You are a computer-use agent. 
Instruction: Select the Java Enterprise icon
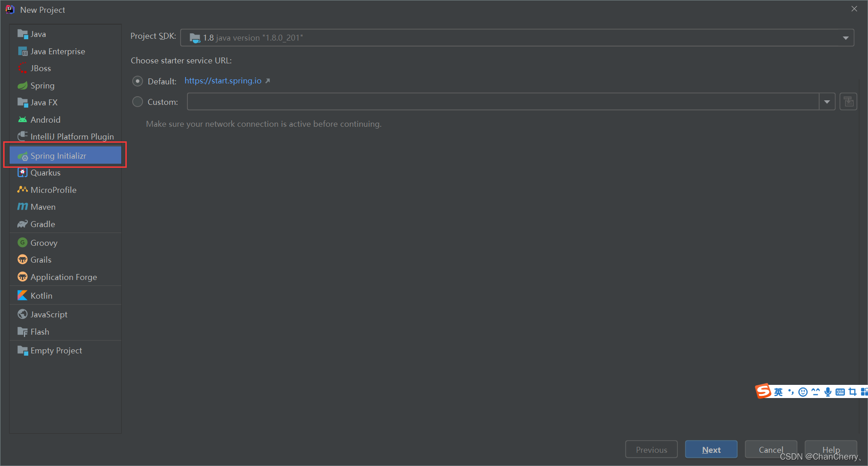[22, 52]
